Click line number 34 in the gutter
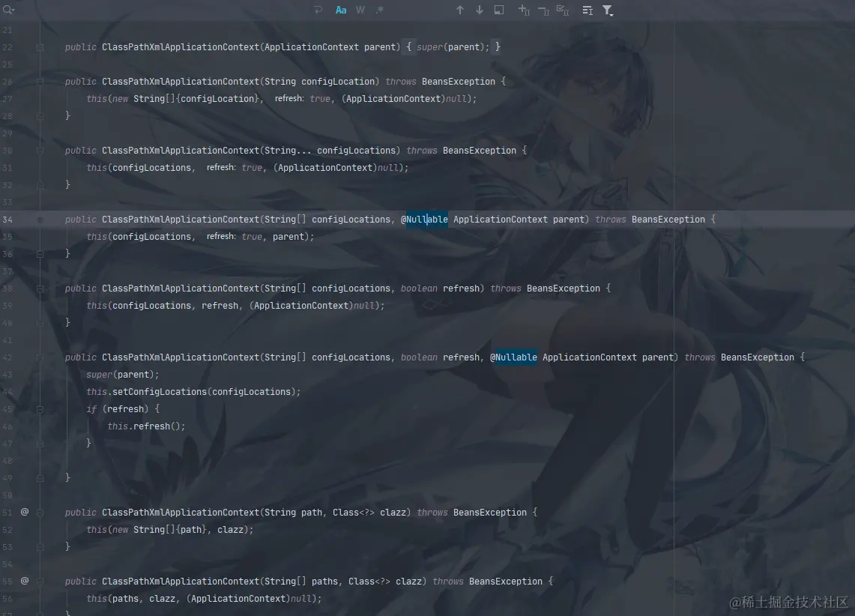The height and width of the screenshot is (616, 855). click(x=7, y=220)
